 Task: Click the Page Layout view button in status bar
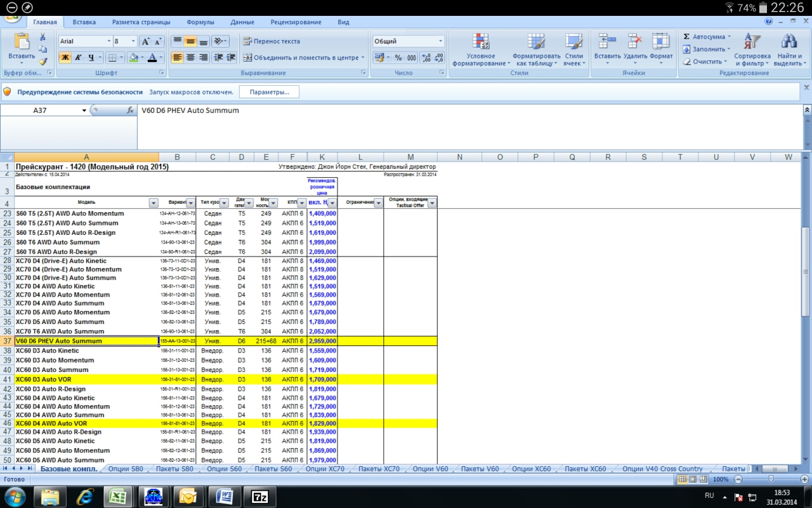tap(693, 479)
